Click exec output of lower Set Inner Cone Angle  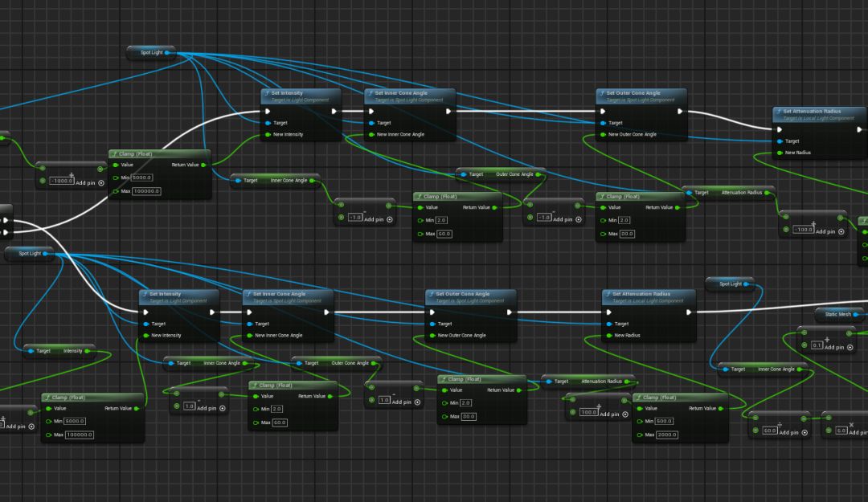[x=326, y=312]
